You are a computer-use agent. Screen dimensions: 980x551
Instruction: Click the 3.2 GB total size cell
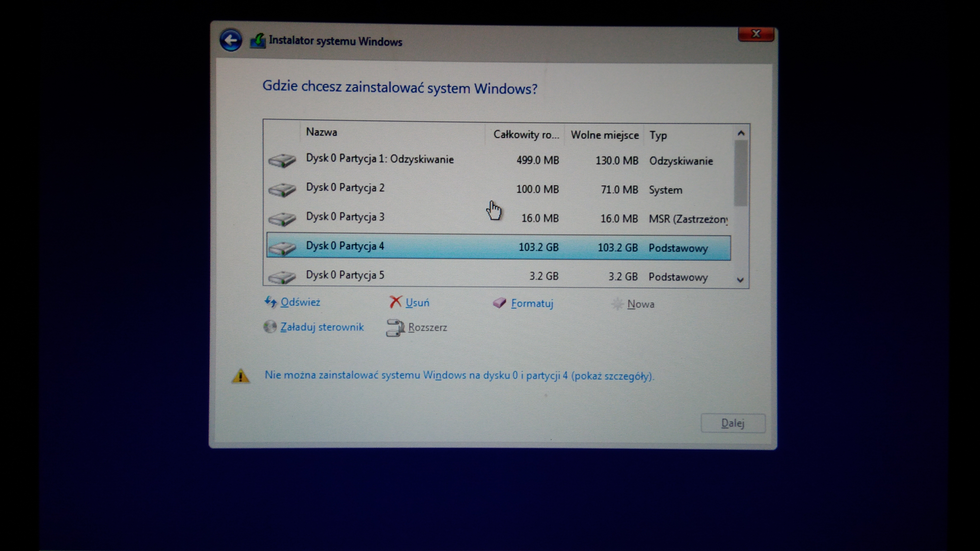[544, 276]
